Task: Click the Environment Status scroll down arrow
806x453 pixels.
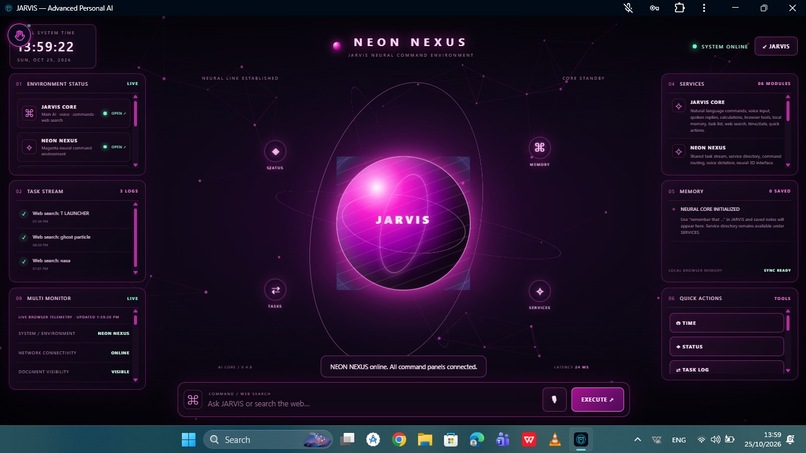Action: [136, 165]
